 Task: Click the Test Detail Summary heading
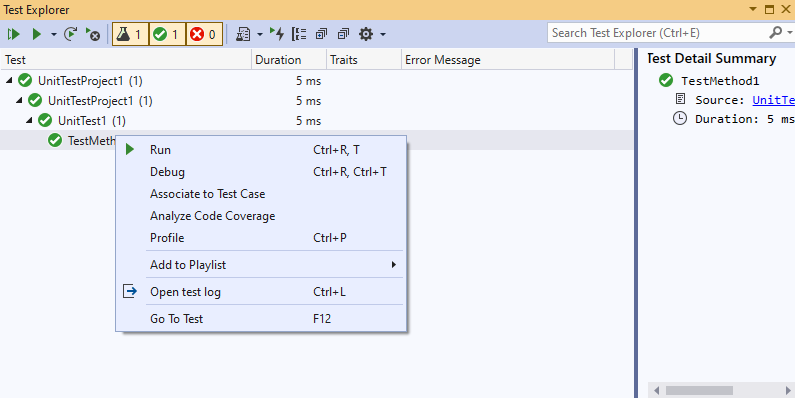tap(711, 59)
